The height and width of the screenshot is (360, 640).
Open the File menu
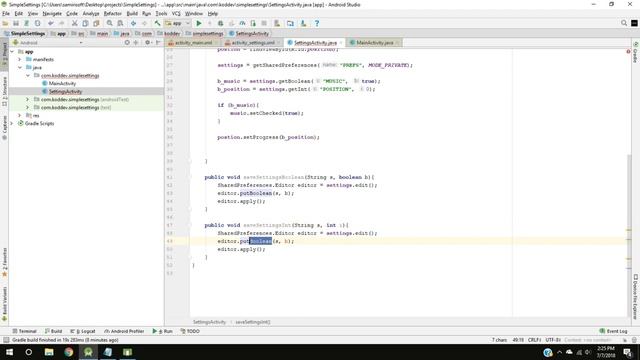pos(6,13)
